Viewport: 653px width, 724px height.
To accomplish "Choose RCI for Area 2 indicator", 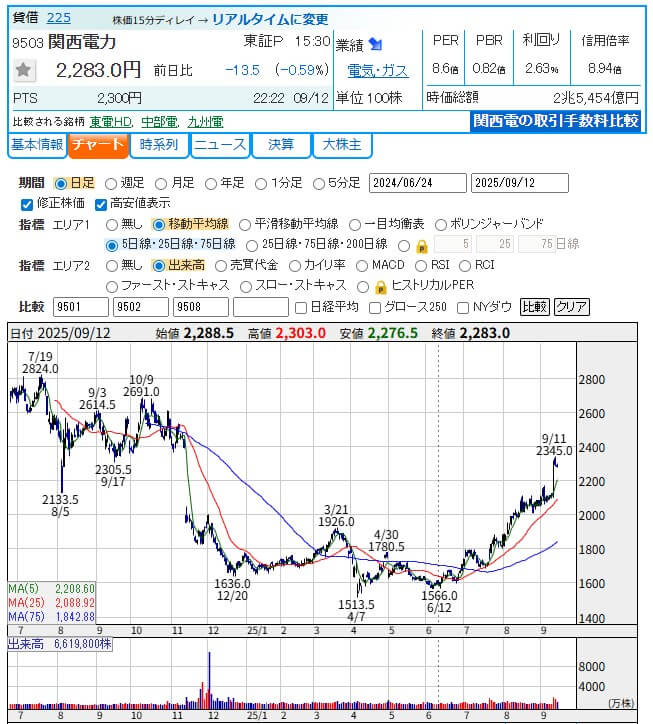I will tap(465, 265).
